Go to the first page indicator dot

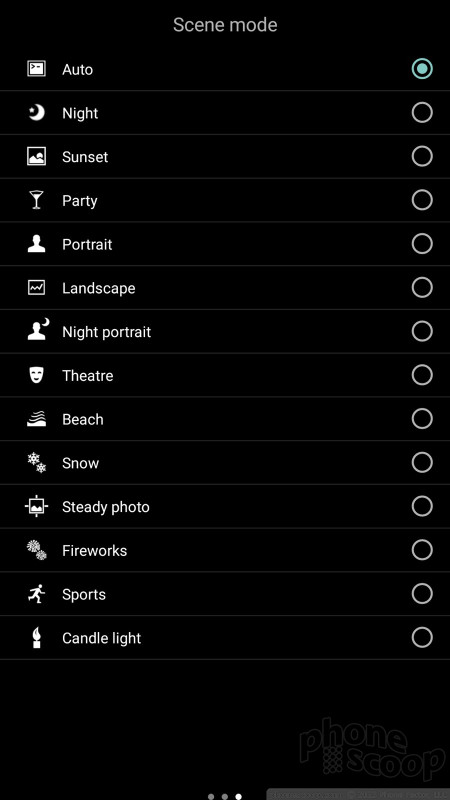tap(211, 796)
